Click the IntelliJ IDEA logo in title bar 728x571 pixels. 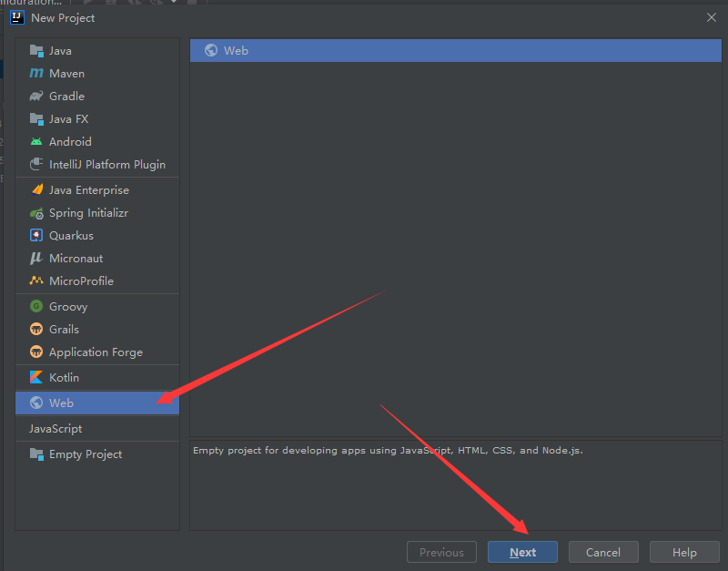[17, 17]
